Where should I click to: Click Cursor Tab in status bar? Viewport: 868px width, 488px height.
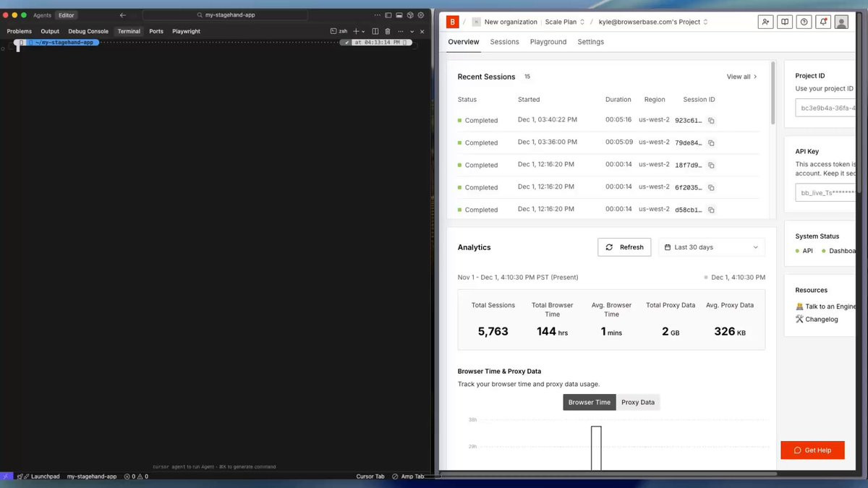pyautogui.click(x=370, y=476)
